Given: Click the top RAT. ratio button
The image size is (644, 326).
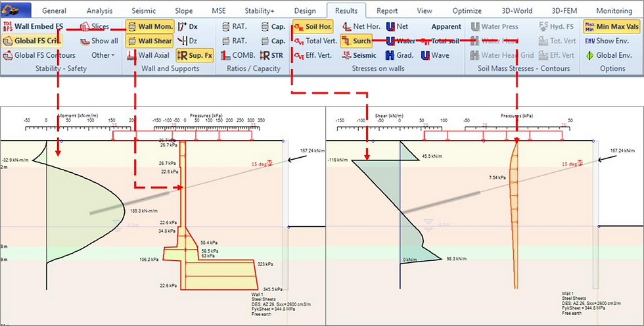Looking at the screenshot, I should [x=234, y=27].
